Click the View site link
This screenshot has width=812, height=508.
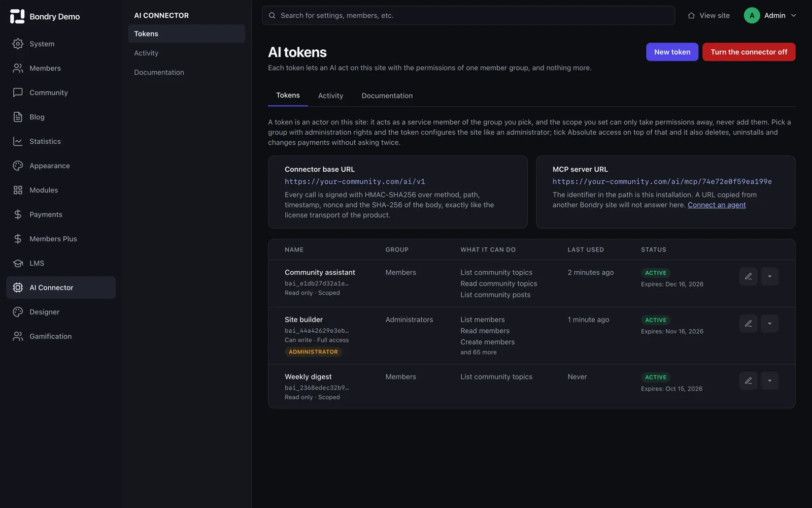pyautogui.click(x=708, y=15)
